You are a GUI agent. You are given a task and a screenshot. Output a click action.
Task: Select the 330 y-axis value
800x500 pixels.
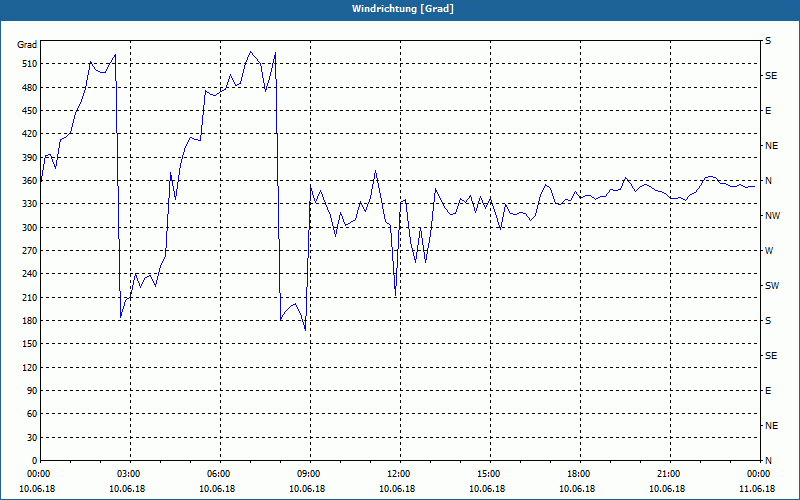pyautogui.click(x=30, y=204)
